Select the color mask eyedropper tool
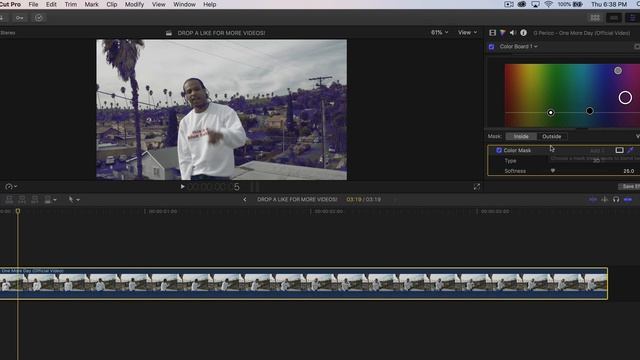 pyautogui.click(x=631, y=150)
